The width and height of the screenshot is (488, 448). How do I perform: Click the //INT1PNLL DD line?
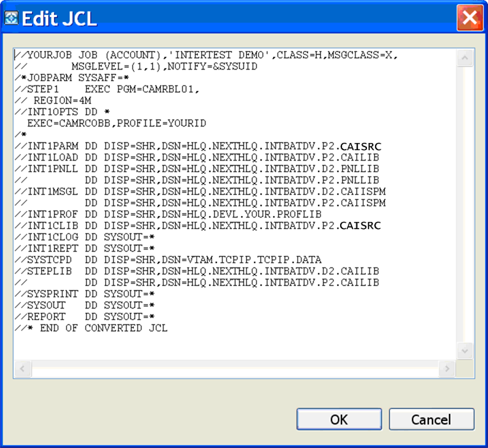click(196, 169)
